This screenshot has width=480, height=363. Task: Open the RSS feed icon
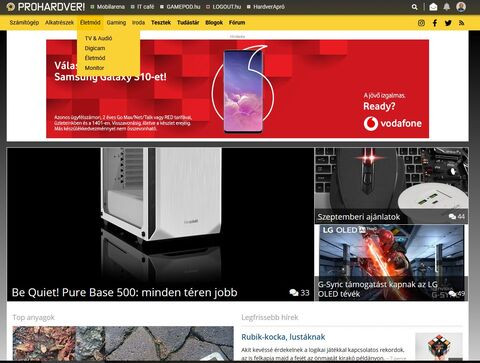(461, 23)
